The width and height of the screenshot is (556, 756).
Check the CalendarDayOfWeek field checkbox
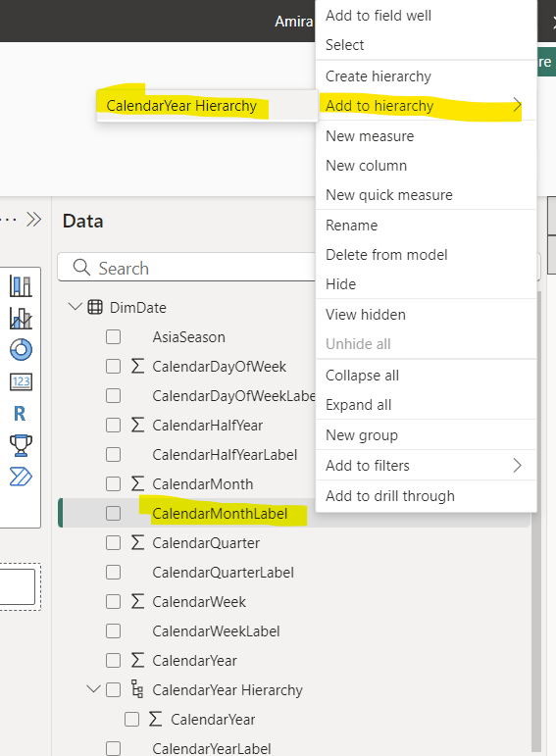click(114, 367)
